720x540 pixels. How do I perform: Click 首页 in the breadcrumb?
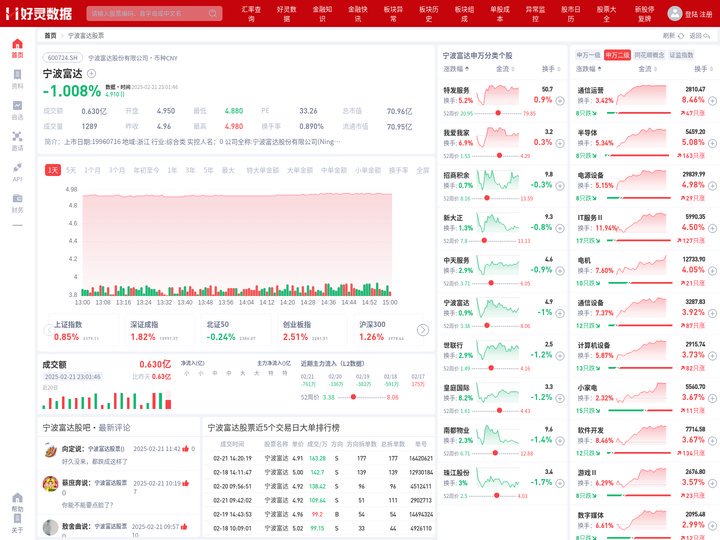[51, 35]
